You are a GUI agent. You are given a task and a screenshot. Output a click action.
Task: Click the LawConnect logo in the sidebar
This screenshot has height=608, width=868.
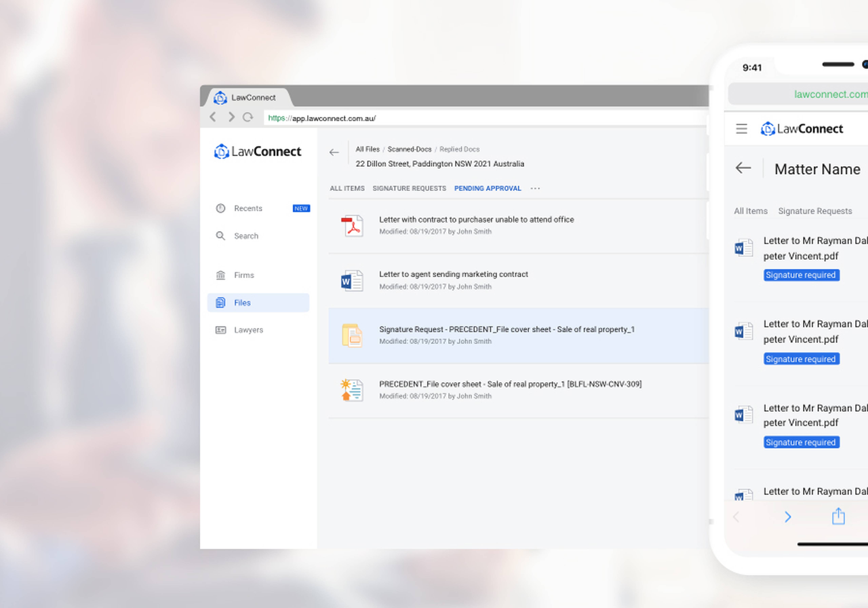tap(258, 151)
